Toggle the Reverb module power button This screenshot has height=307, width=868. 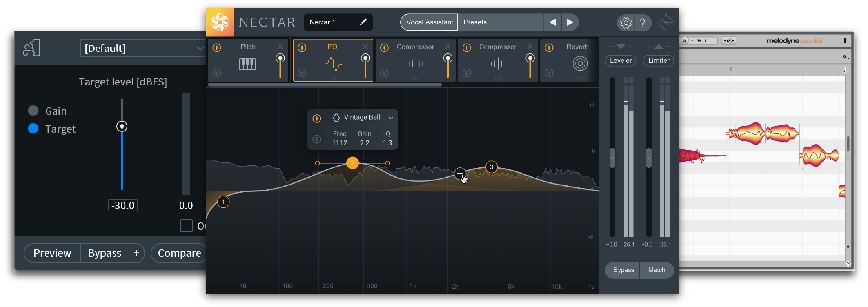[549, 48]
